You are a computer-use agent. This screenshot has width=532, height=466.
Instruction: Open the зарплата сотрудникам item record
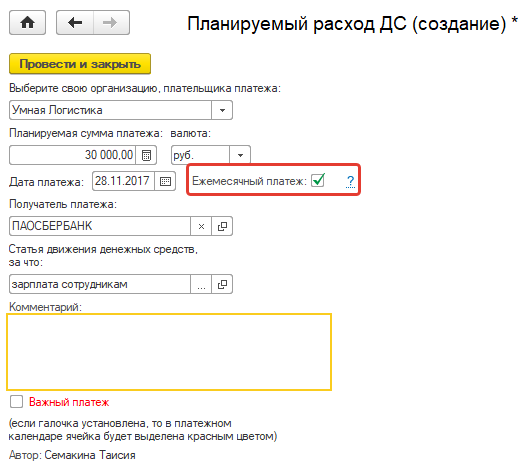(x=222, y=284)
